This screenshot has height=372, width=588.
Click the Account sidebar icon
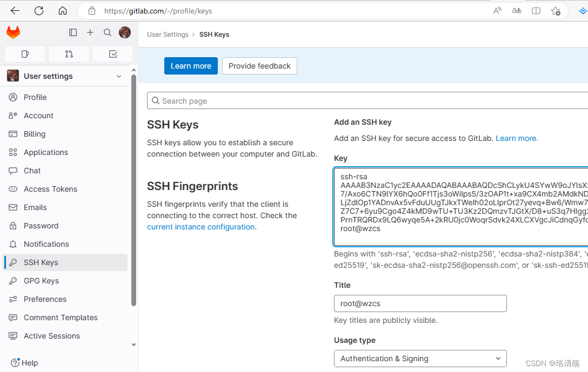pyautogui.click(x=13, y=116)
